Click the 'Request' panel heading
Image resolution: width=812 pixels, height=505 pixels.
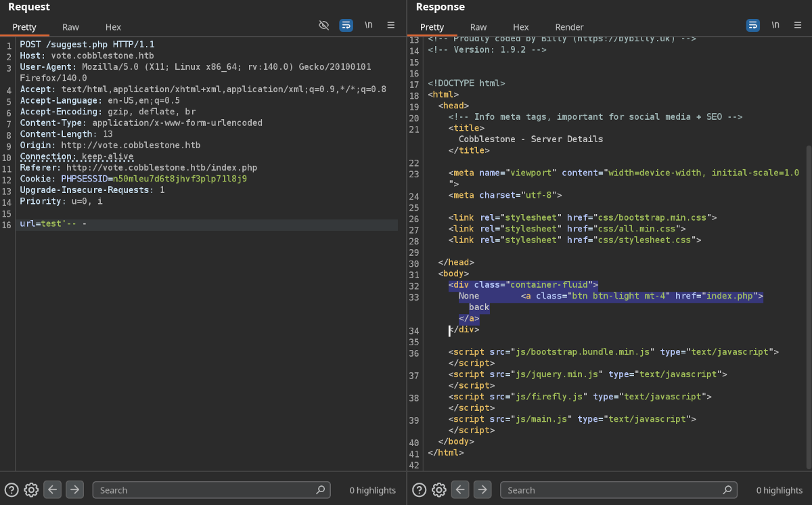[29, 7]
